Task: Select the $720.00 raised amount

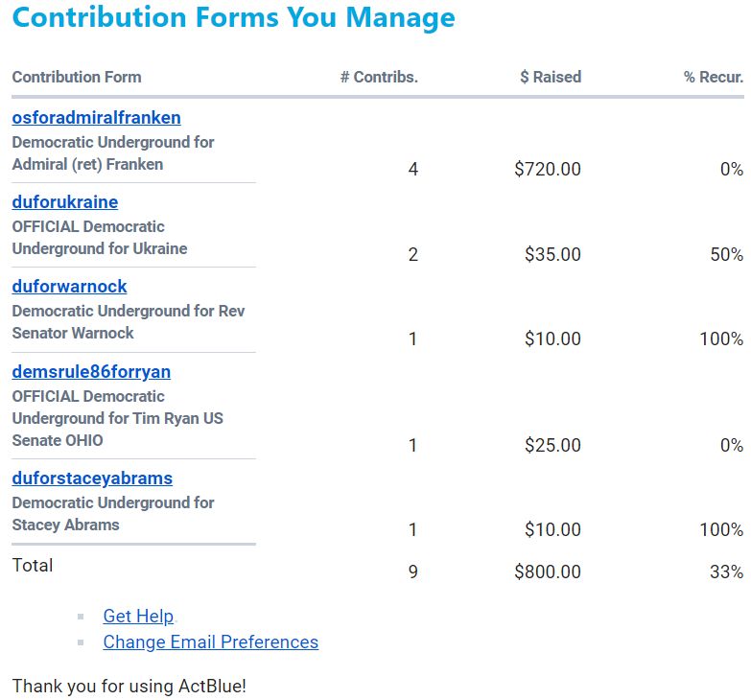Action: (548, 169)
